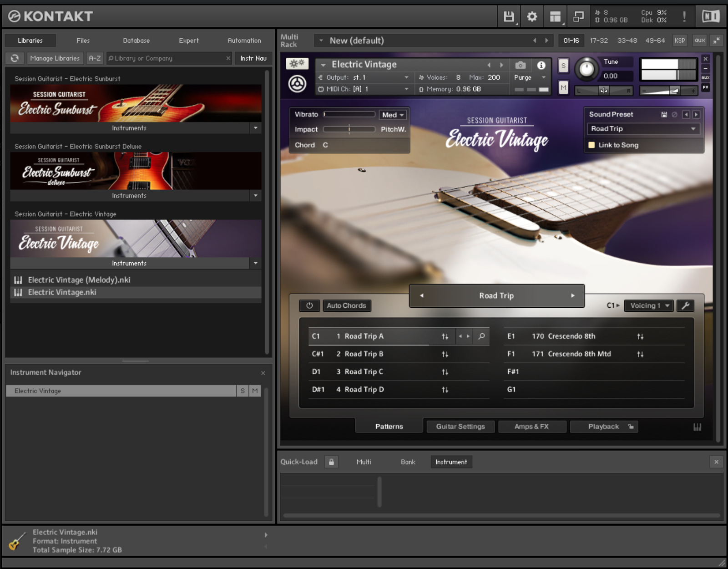Screen dimensions: 728x569
Task: Select previous song with left arrow
Action: 422,296
